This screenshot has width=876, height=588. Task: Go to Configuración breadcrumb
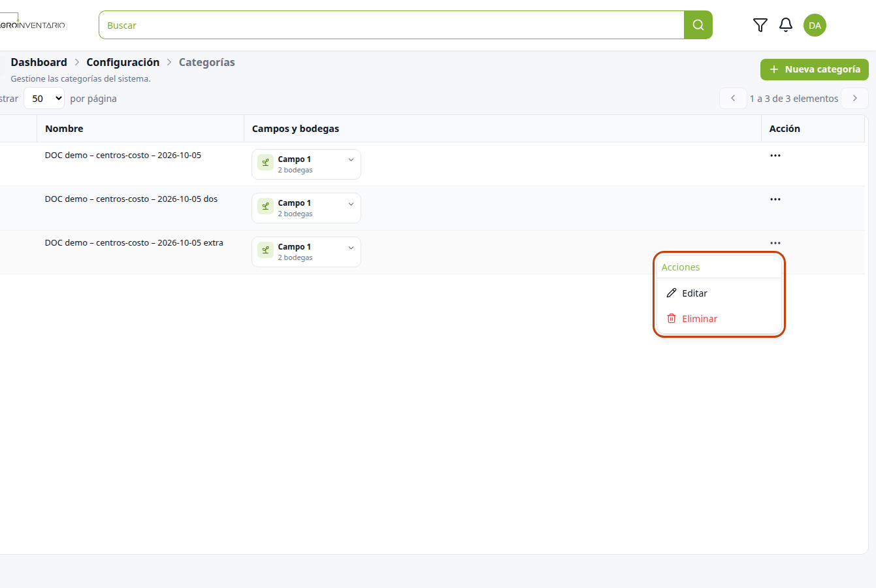[123, 62]
